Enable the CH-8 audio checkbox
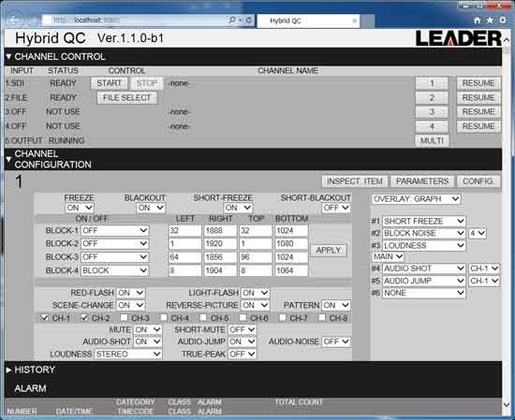Image resolution: width=515 pixels, height=420 pixels. pos(322,318)
